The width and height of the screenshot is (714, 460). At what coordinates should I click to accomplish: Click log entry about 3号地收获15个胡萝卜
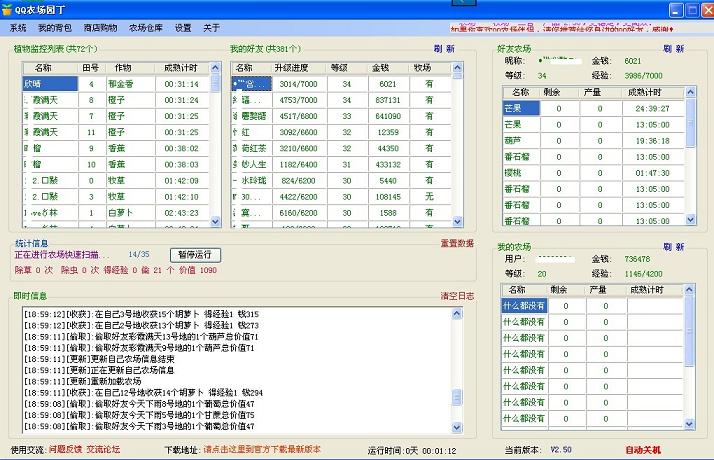tap(141, 314)
